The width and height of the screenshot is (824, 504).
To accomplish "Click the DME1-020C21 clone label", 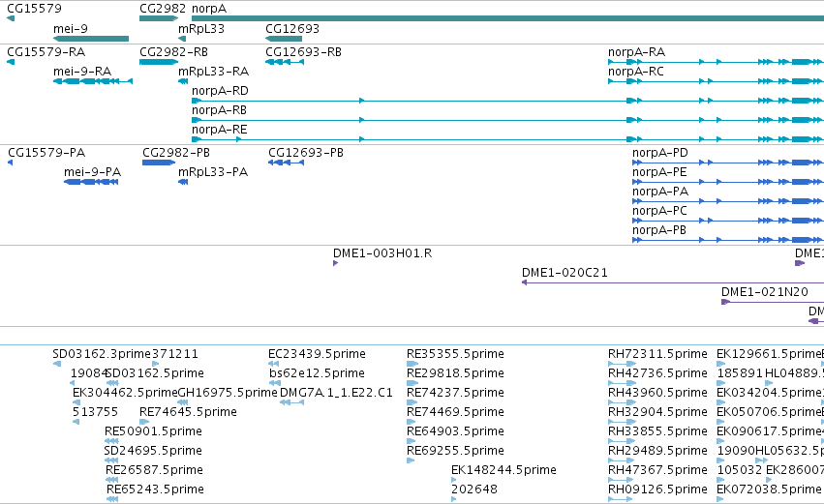I will tap(565, 273).
